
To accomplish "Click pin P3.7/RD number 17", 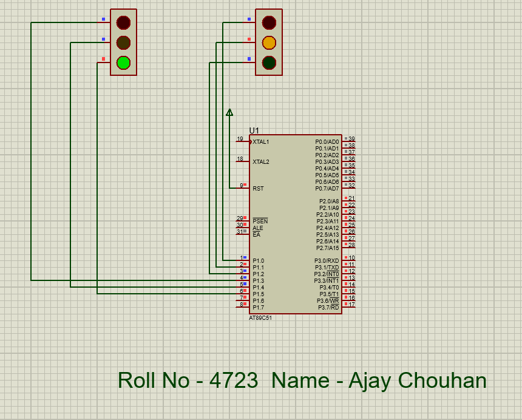I will pyautogui.click(x=349, y=307).
